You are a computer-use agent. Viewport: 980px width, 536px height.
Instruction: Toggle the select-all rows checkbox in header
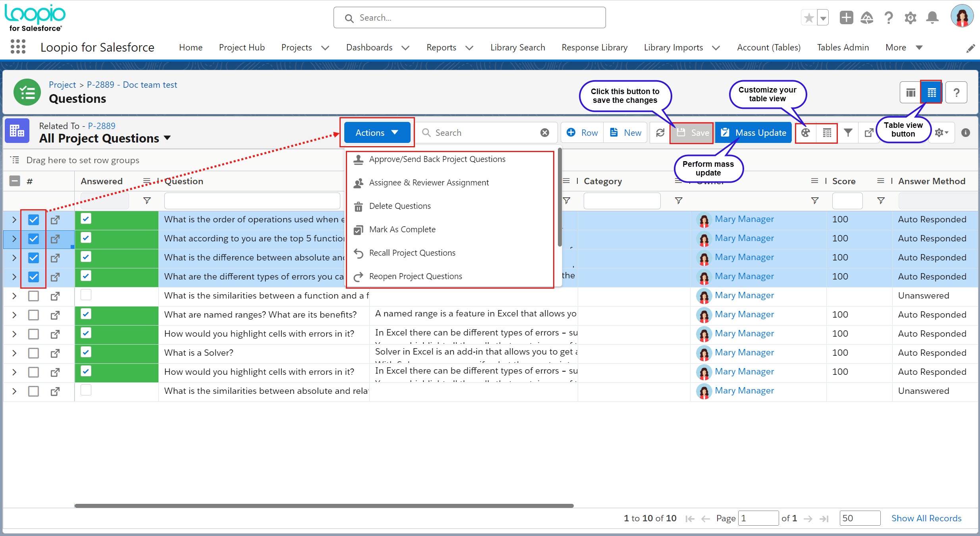click(x=15, y=181)
